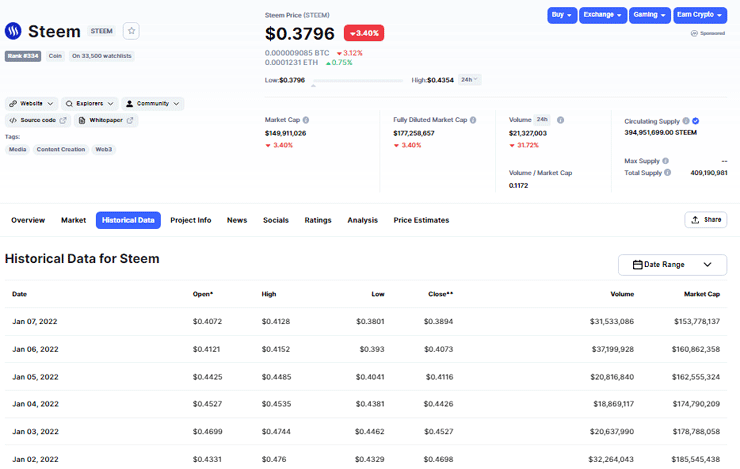Open the Project Info tab
This screenshot has width=740, height=469.
[x=191, y=220]
